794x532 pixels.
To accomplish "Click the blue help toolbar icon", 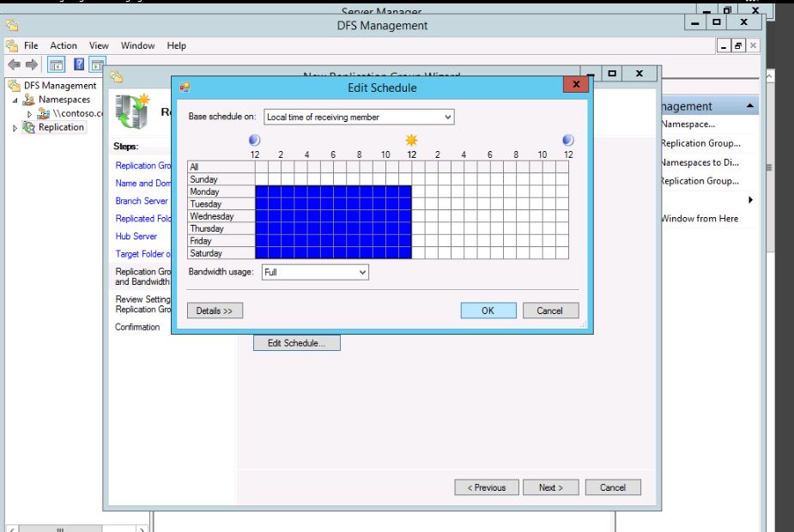I will pos(79,63).
